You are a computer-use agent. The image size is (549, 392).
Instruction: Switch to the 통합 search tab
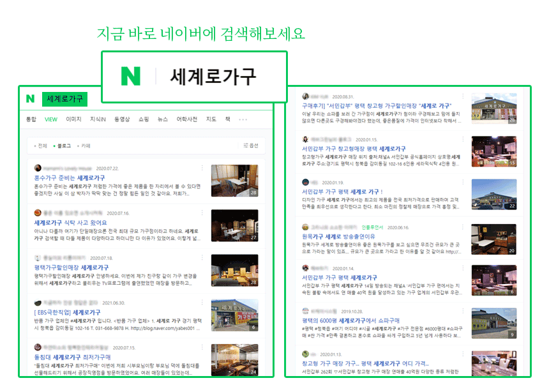click(31, 119)
